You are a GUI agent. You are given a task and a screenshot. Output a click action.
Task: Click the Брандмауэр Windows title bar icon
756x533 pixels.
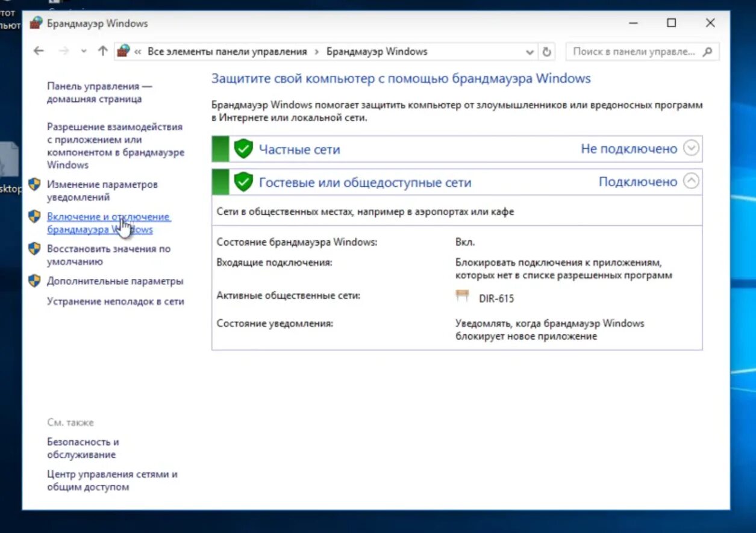coord(36,23)
